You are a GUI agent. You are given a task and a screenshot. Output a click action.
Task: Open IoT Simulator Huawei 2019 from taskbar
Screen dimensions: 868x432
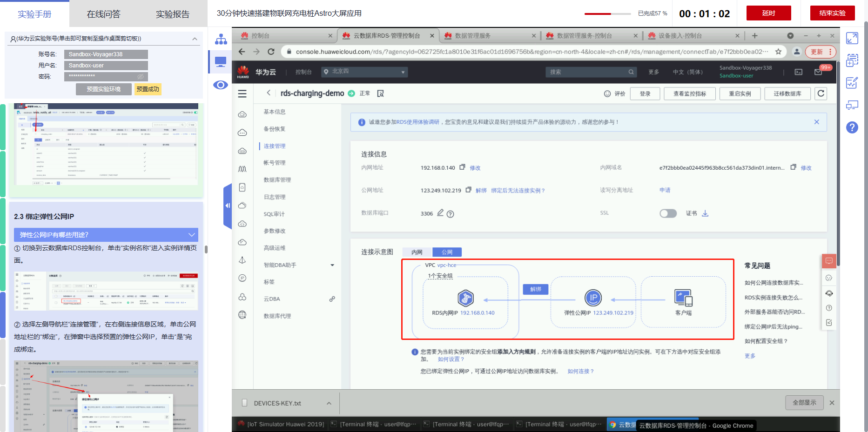tap(281, 424)
